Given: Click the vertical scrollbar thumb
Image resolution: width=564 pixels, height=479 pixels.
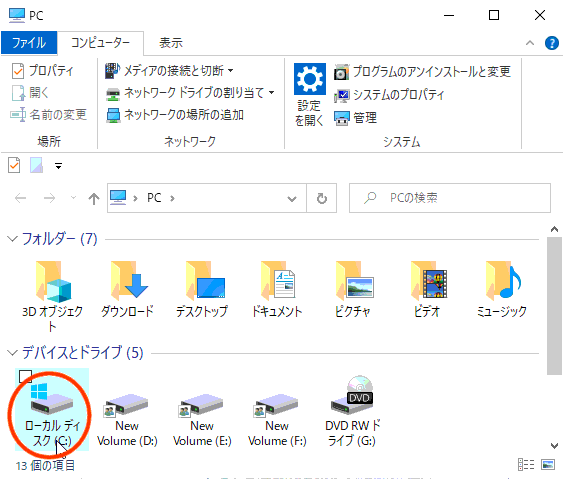Looking at the screenshot, I should 554,306.
